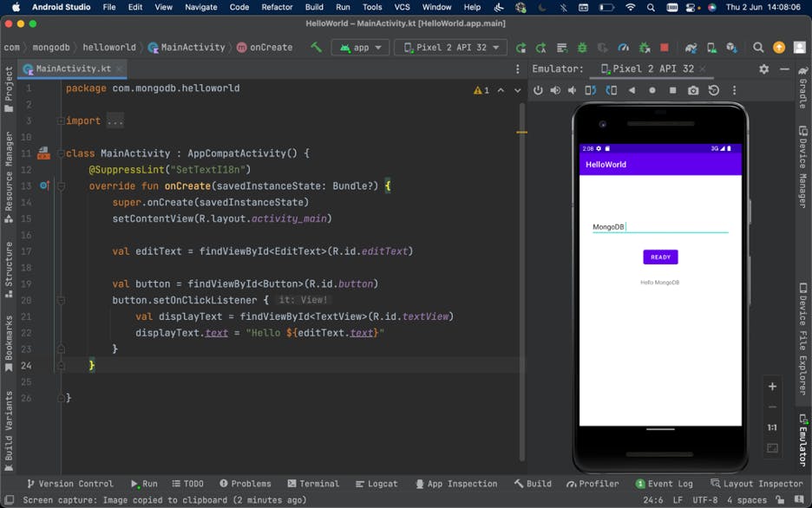Rotate emulator left icon
The height and width of the screenshot is (508, 812).
click(591, 90)
